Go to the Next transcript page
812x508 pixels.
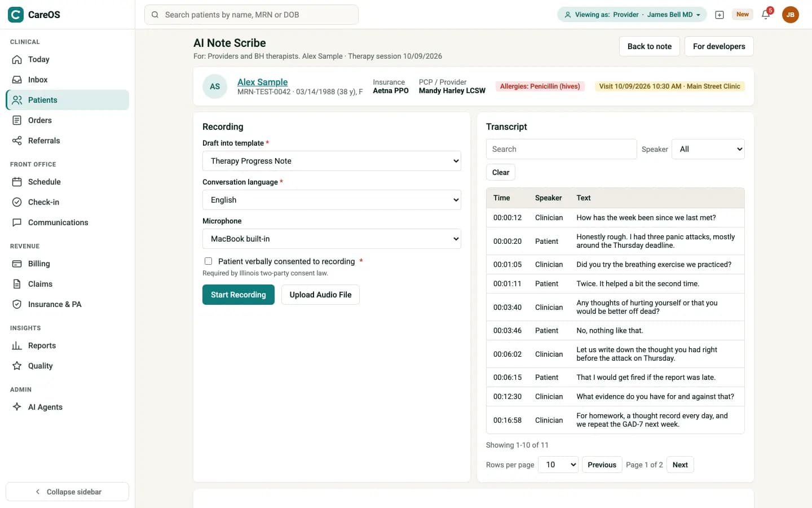pos(680,465)
